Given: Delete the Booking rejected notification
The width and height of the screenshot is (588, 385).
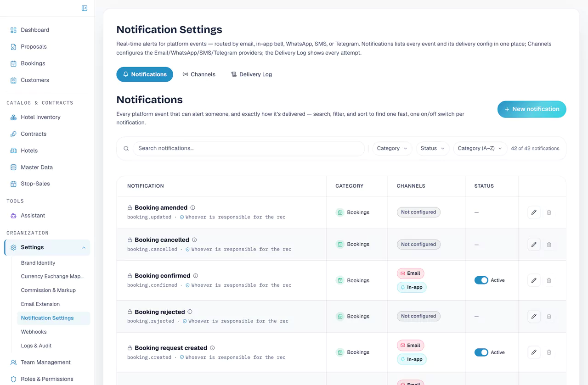Looking at the screenshot, I should (x=549, y=316).
